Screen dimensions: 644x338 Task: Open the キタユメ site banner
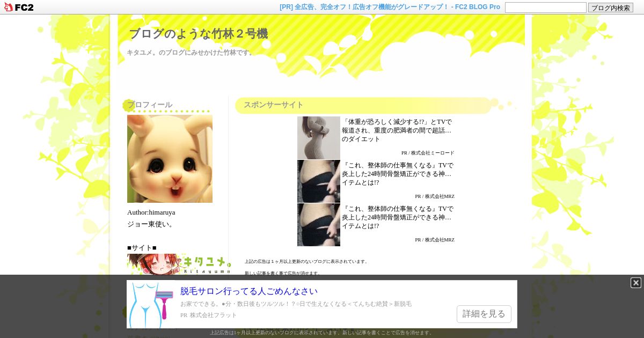point(179,264)
